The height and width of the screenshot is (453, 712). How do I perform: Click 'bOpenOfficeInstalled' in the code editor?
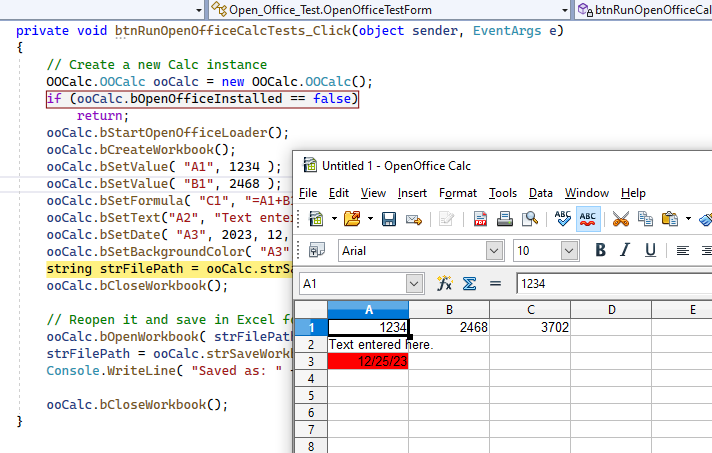206,98
